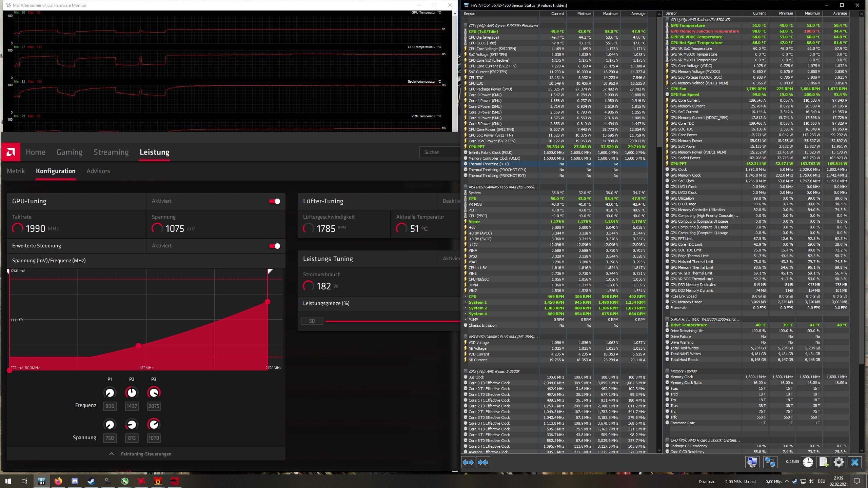This screenshot has height=488, width=868.
Task: Click the DEU language indicator
Action: click(x=821, y=481)
